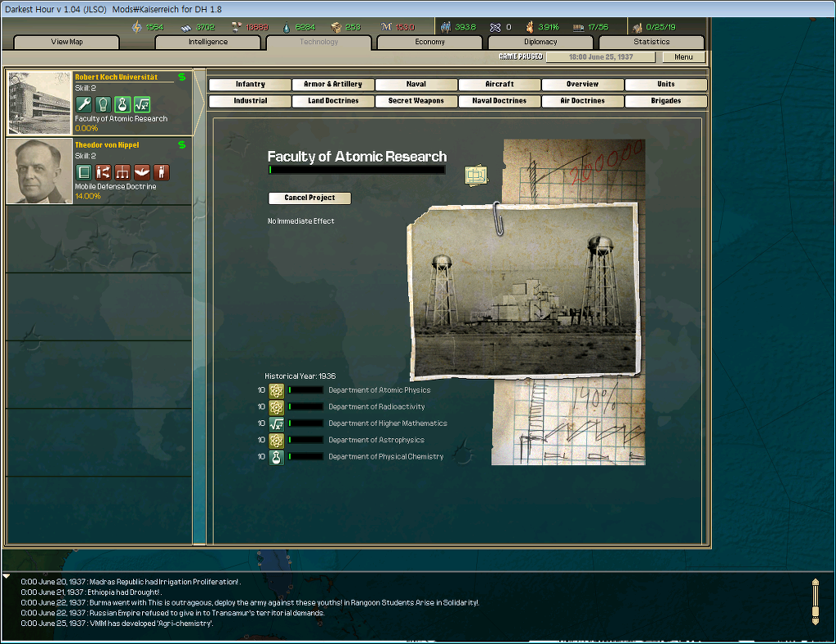
Task: Switch to the Diplomacy tab
Action: click(540, 42)
